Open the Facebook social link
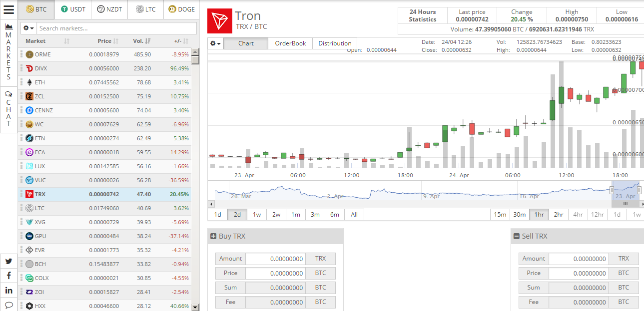 [8, 275]
